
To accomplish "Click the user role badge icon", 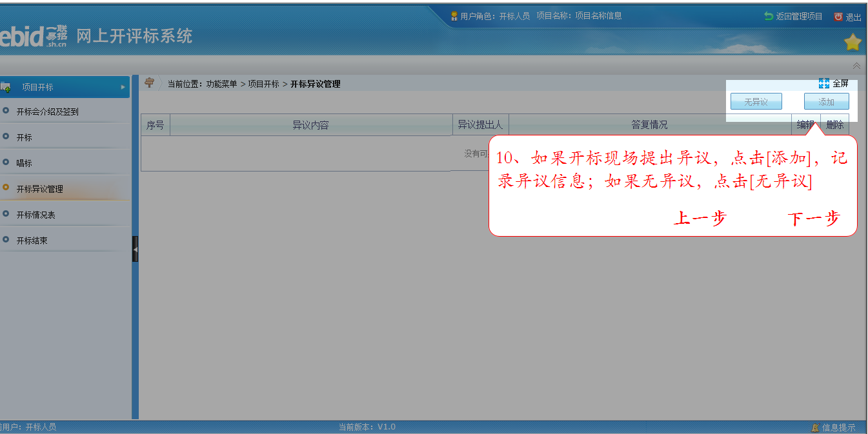I will pos(454,16).
